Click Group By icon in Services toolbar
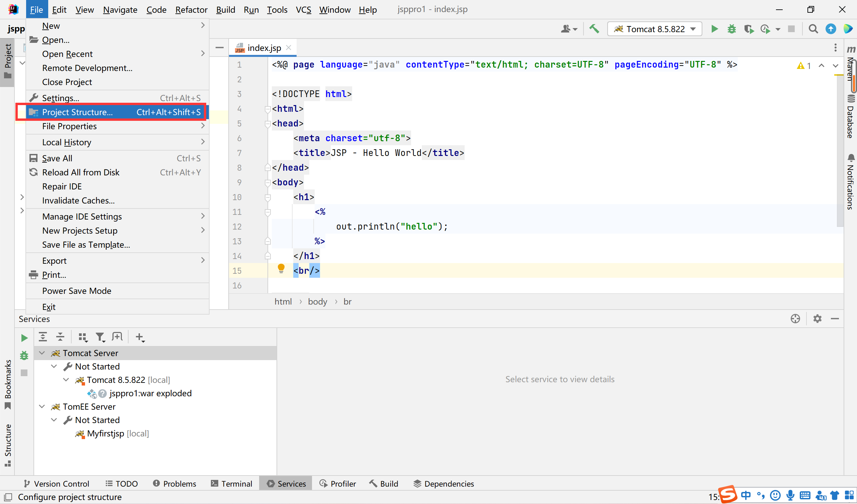 tap(83, 337)
